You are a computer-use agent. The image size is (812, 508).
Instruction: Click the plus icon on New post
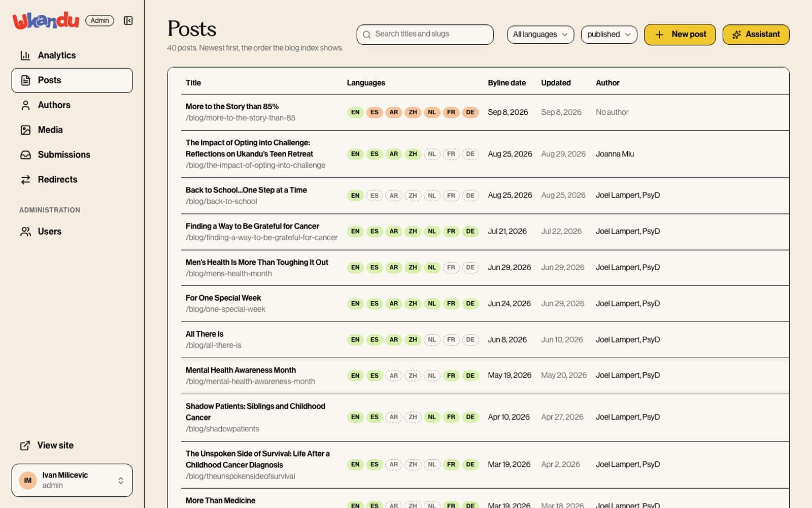pyautogui.click(x=659, y=35)
